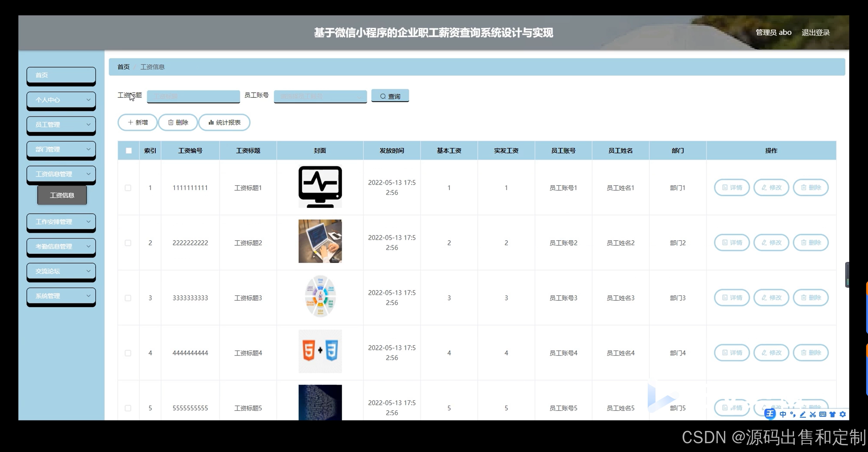Open the bar-chart 统计报表 report
The image size is (868, 452).
[224, 123]
